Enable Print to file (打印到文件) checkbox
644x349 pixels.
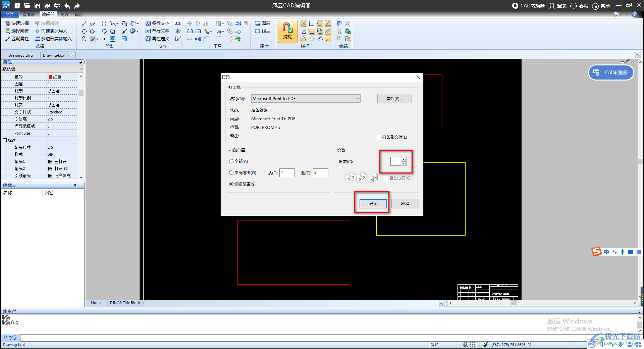[379, 137]
